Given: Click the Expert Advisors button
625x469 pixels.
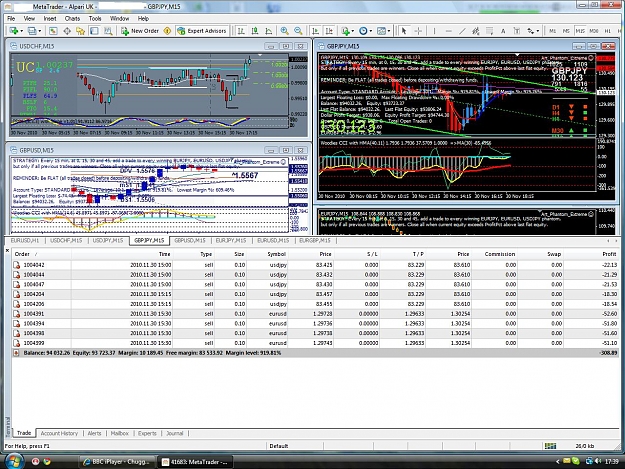Looking at the screenshot, I should click(x=202, y=31).
